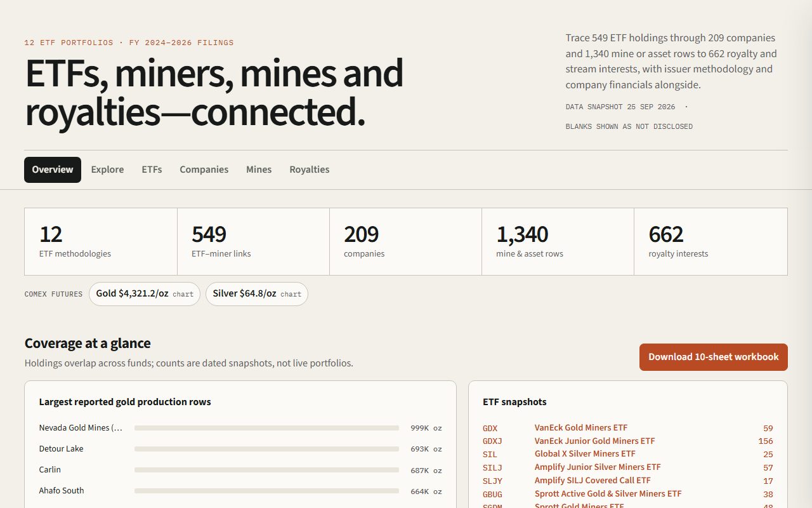Image resolution: width=812 pixels, height=508 pixels.
Task: Open the ETFs tab
Action: coord(152,170)
